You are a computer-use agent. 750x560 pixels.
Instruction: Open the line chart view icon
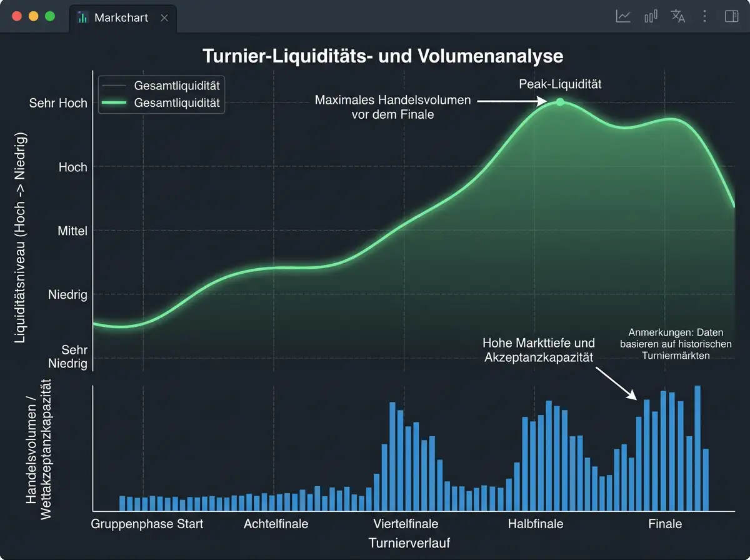click(623, 17)
